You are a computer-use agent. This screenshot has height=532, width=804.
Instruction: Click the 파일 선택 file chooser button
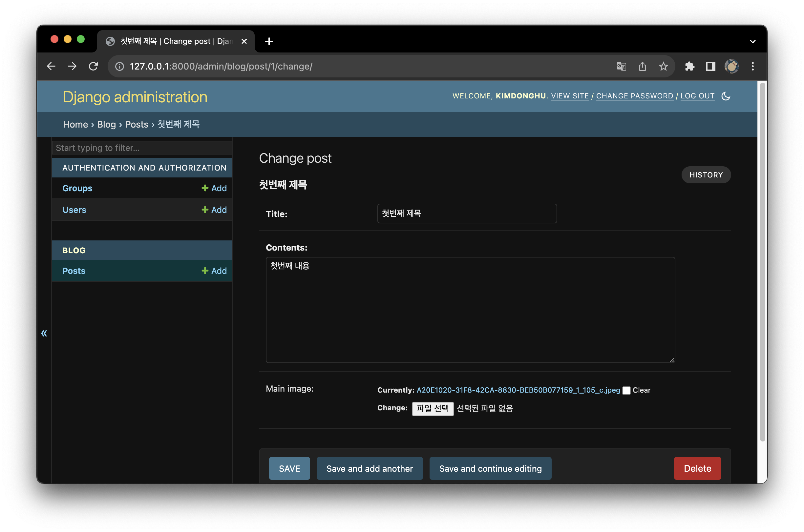433,408
